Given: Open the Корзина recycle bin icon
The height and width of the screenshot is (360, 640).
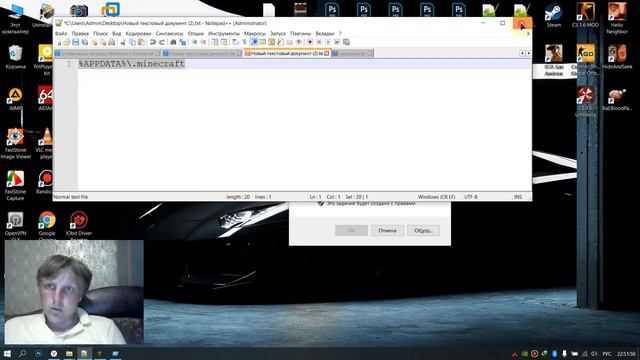Looking at the screenshot, I should [16, 56].
